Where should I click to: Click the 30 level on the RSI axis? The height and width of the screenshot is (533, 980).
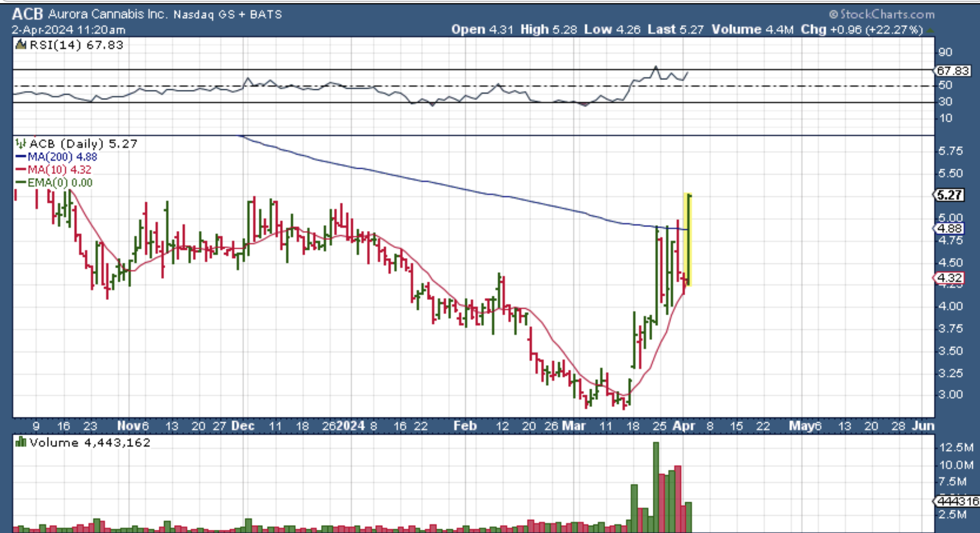(946, 101)
